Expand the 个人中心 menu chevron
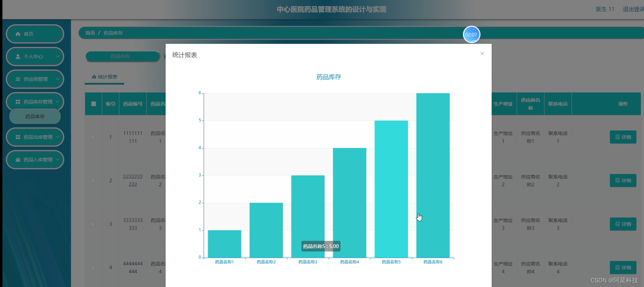This screenshot has width=644, height=287. (x=58, y=57)
